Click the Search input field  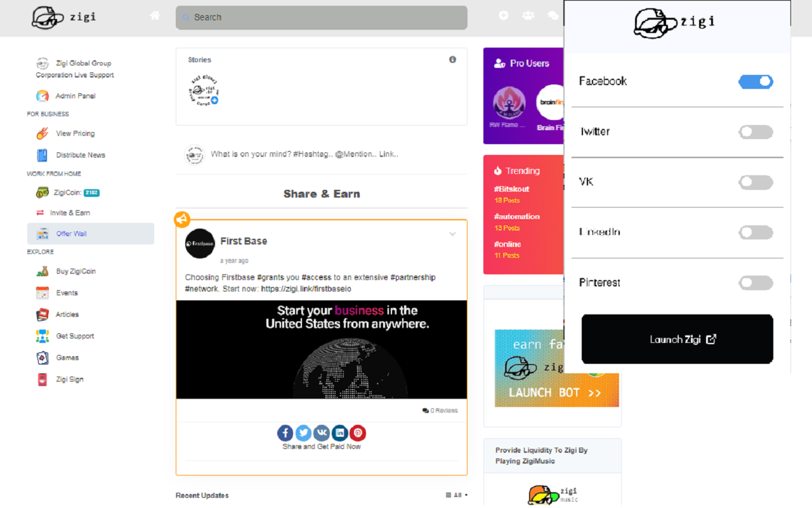(322, 18)
